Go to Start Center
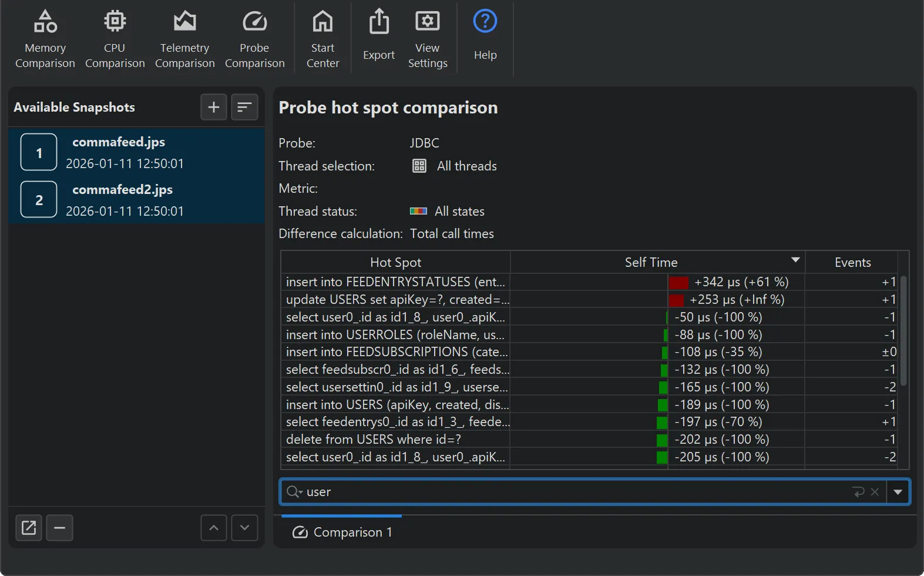Screen dimensions: 924x576 tap(322, 39)
